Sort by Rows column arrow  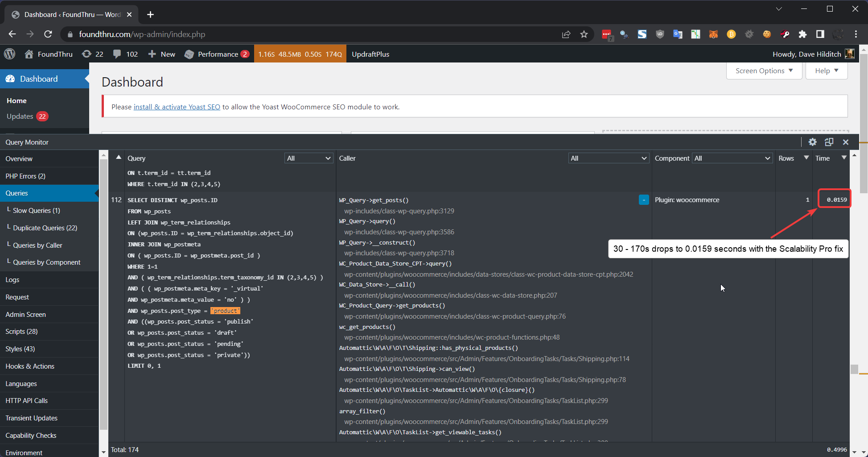click(x=806, y=158)
